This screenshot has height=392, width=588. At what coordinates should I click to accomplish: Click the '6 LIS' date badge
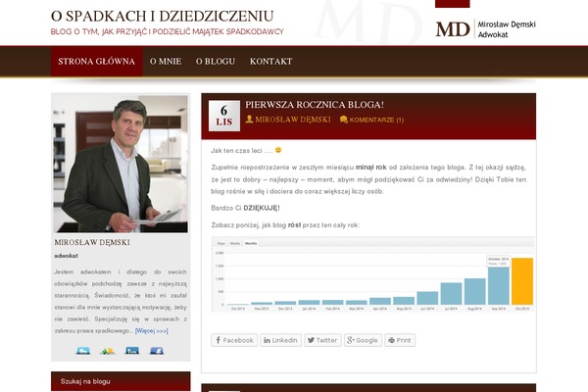224,116
